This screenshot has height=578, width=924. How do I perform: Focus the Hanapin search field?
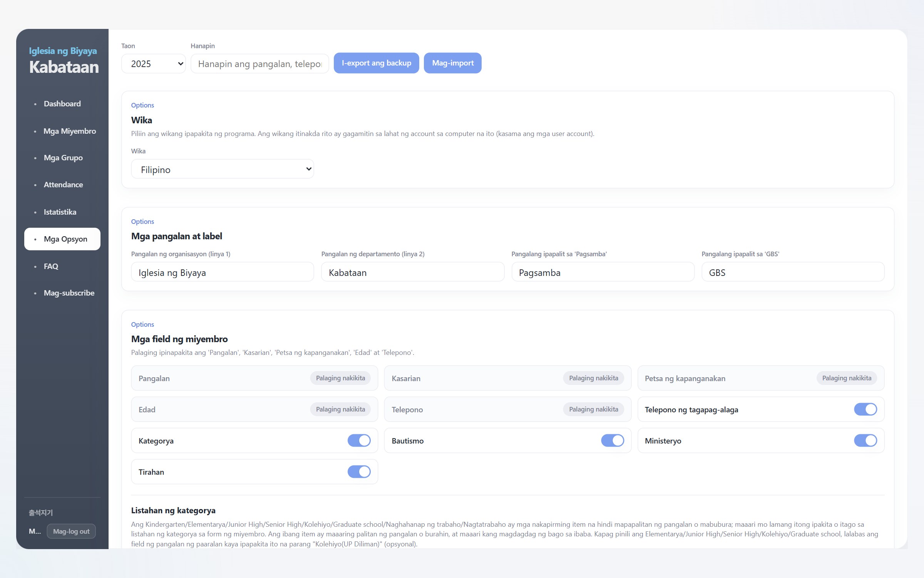click(260, 64)
